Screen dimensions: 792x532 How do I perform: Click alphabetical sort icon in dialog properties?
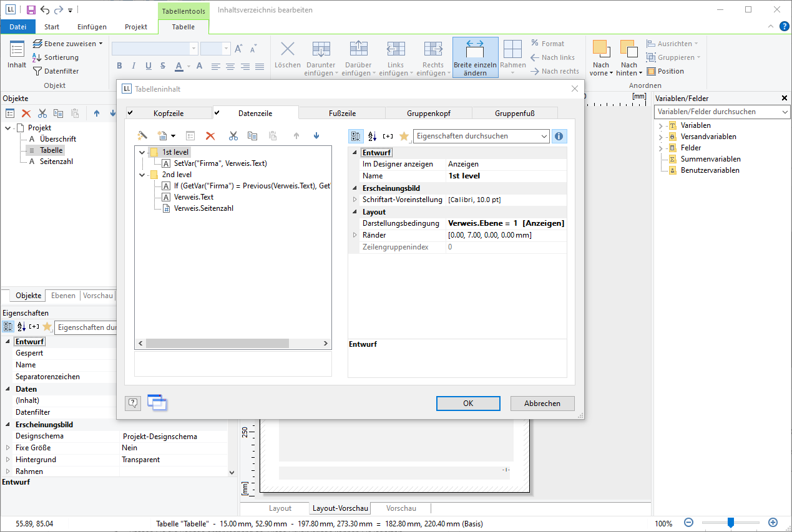(x=372, y=136)
